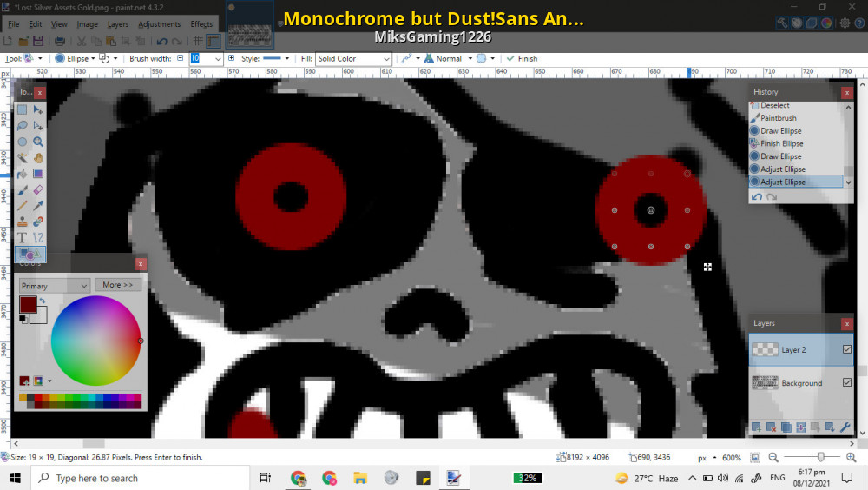Swap primary and secondary colors
The height and width of the screenshot is (490, 868).
point(42,301)
